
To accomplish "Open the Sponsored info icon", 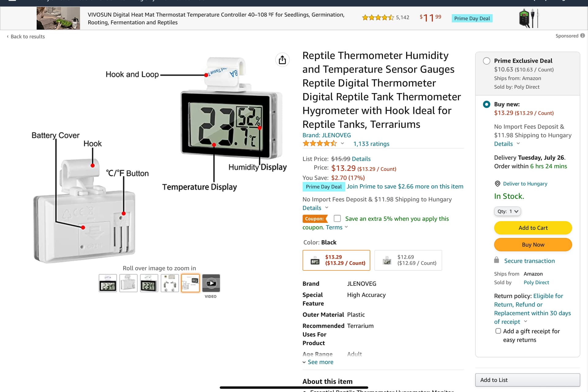I will (582, 36).
